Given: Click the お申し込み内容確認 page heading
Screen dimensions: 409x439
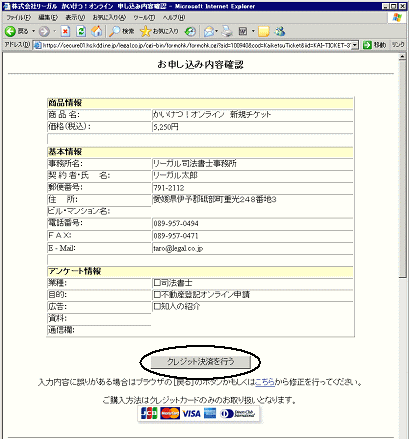Looking at the screenshot, I should (201, 64).
